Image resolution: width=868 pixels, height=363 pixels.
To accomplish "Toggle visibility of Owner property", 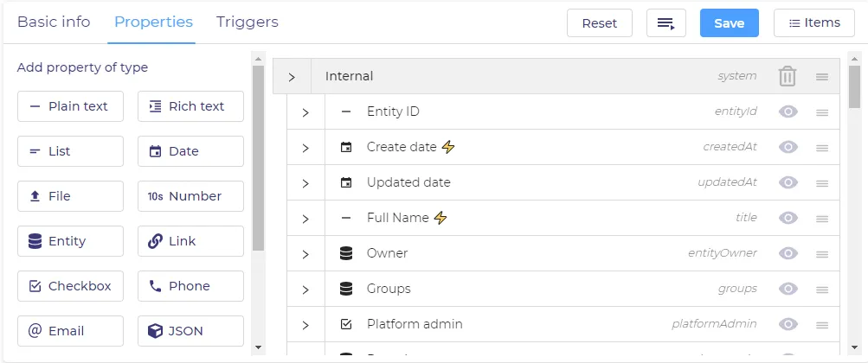I will click(788, 253).
